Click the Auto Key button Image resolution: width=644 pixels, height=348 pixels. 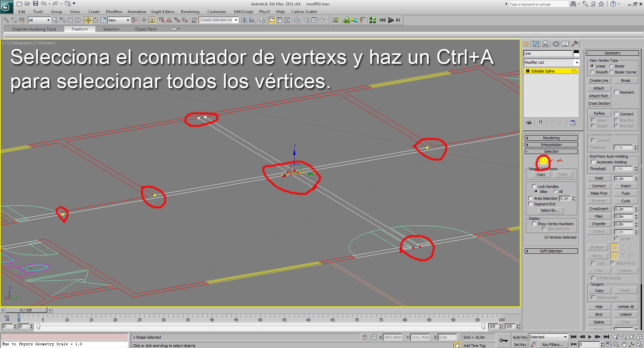pyautogui.click(x=520, y=337)
